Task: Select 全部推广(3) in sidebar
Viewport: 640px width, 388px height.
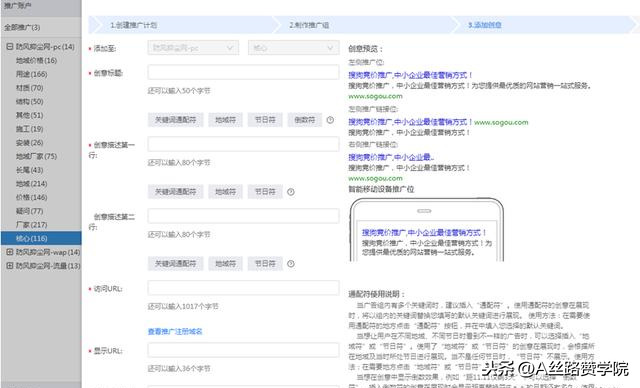Action: pyautogui.click(x=22, y=27)
